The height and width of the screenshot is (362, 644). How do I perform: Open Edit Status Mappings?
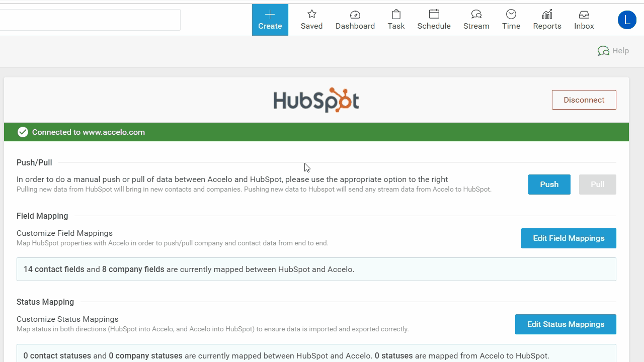coord(566,324)
